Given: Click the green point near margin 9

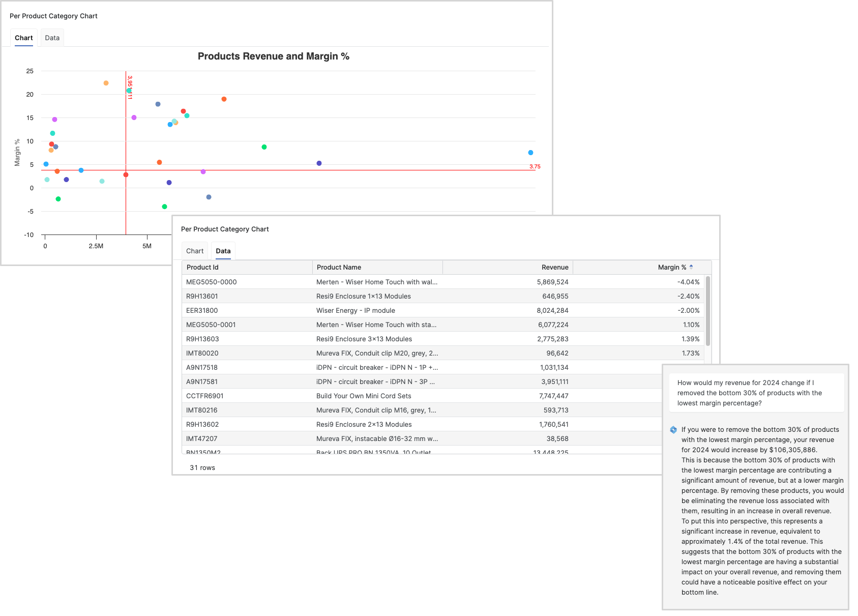Looking at the screenshot, I should 264,147.
